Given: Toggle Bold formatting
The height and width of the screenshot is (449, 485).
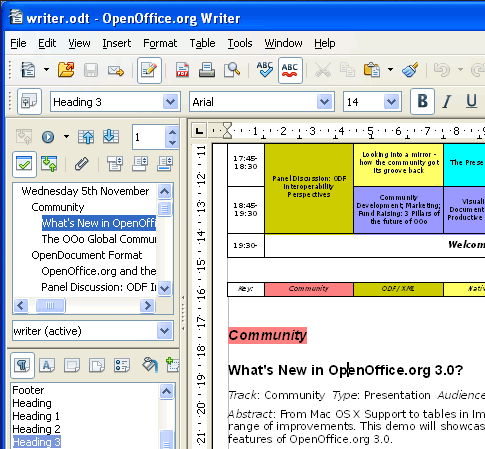Looking at the screenshot, I should pyautogui.click(x=422, y=101).
